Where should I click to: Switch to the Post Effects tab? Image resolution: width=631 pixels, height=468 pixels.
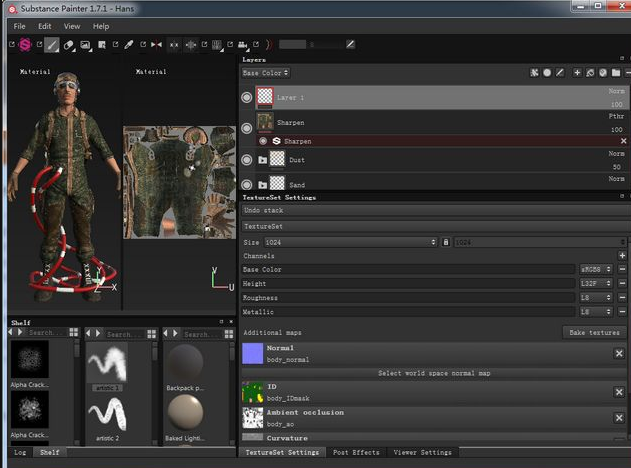356,453
